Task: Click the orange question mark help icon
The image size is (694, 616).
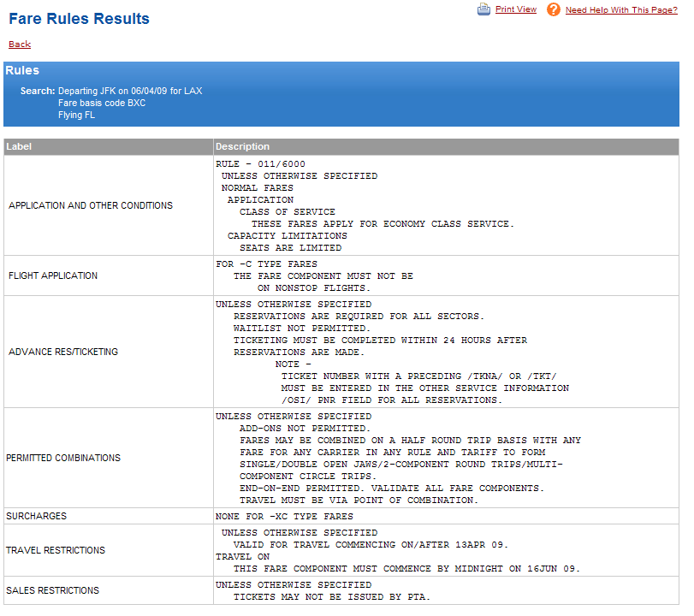Action: (554, 9)
